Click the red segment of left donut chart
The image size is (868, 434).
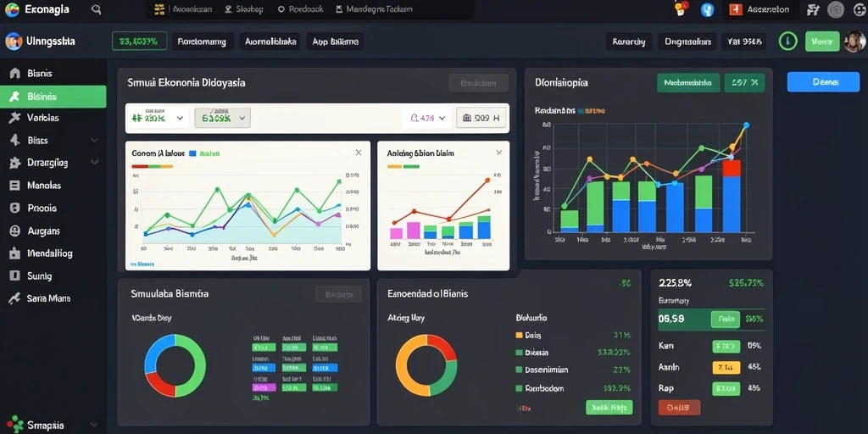tap(158, 384)
